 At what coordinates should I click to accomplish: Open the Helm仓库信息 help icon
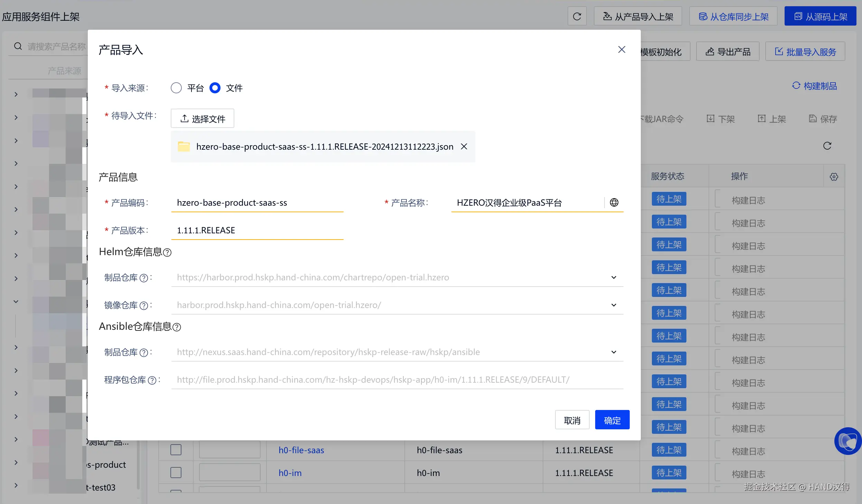pyautogui.click(x=167, y=253)
